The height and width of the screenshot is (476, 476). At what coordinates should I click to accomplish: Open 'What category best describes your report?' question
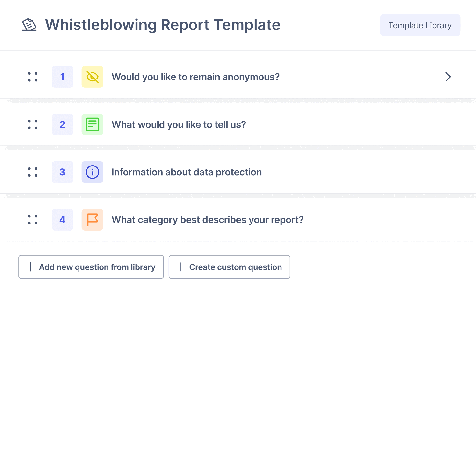click(208, 220)
